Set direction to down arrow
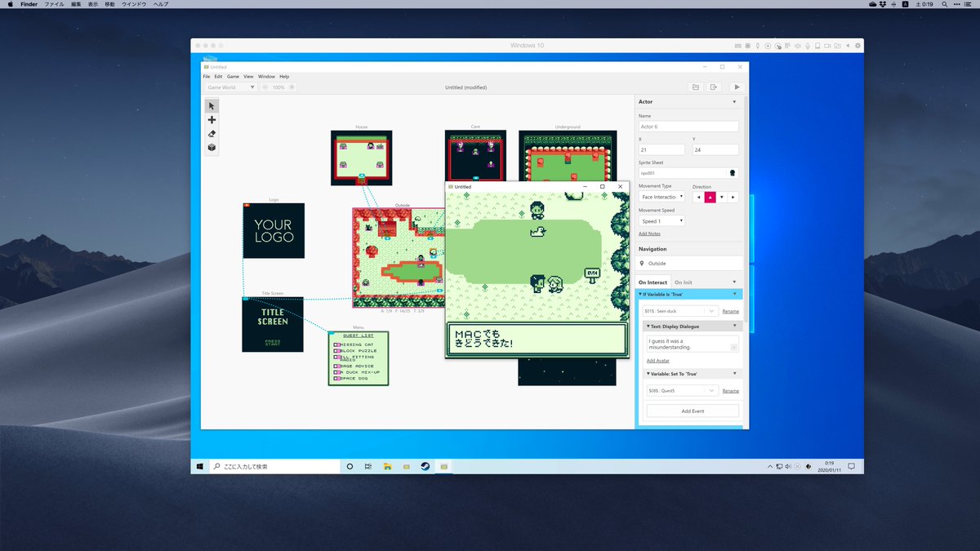Viewport: 980px width, 551px height. tap(722, 197)
